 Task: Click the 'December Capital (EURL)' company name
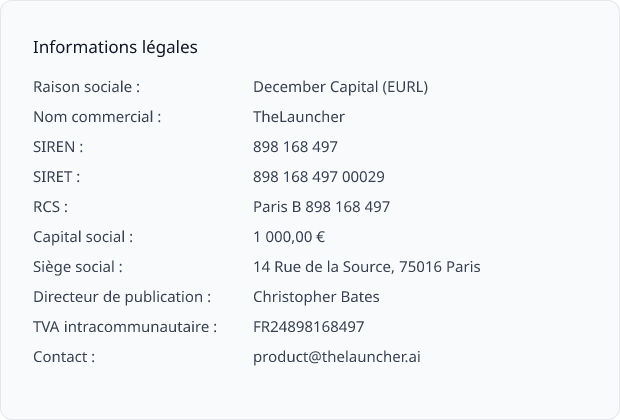[x=340, y=87]
